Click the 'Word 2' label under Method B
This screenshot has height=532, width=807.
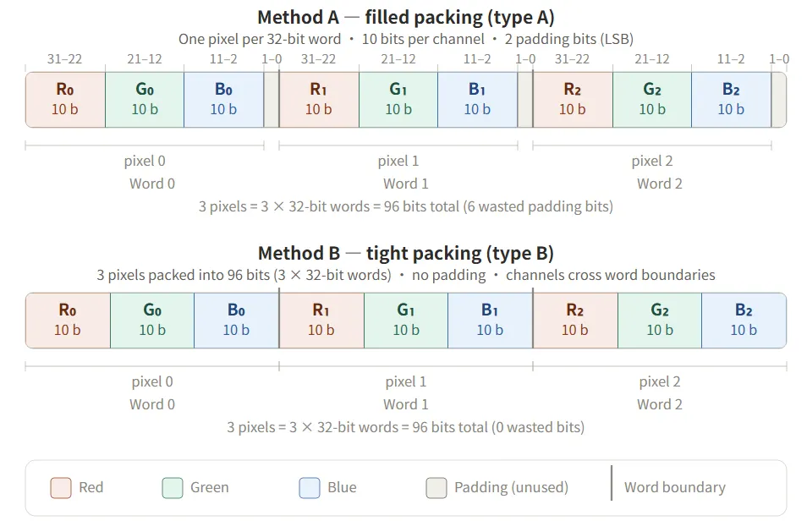659,404
